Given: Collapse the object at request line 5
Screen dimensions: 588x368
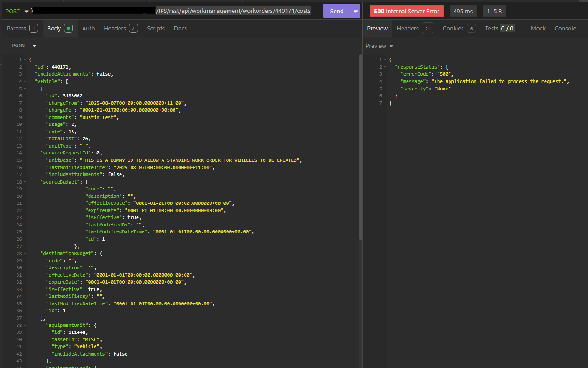Looking at the screenshot, I should tap(25, 89).
